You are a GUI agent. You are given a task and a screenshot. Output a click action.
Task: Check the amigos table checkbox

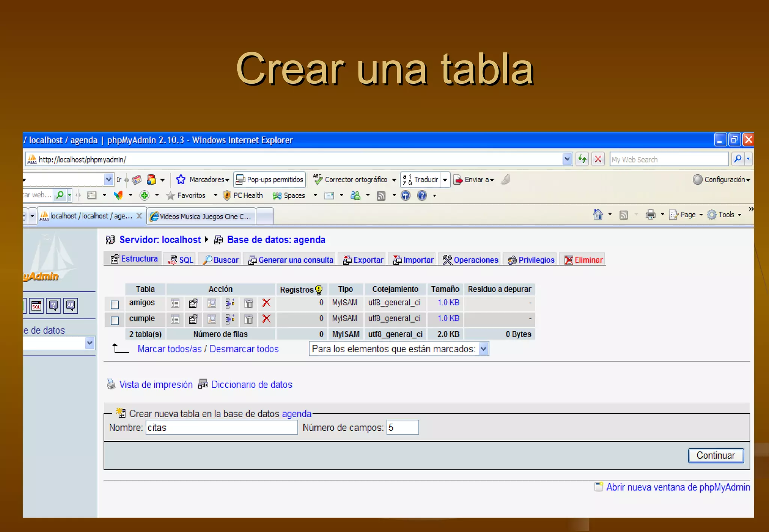[x=115, y=304]
